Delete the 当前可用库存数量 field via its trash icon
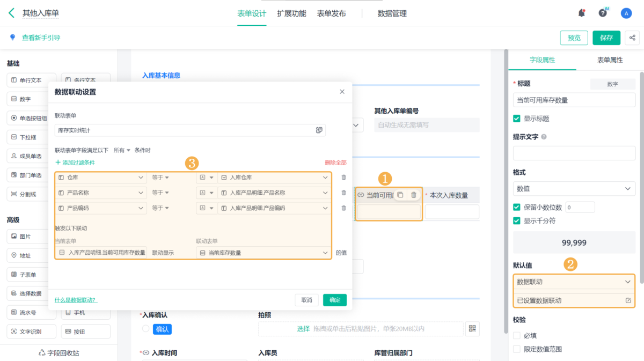644x361 pixels. click(x=414, y=195)
